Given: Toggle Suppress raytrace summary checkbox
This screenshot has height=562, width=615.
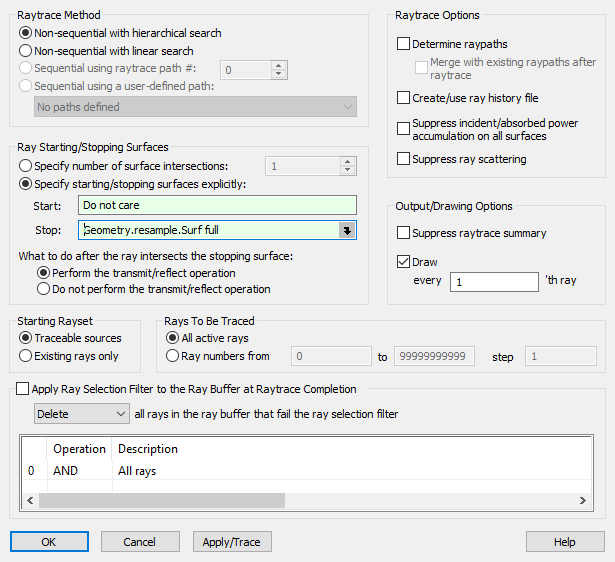Looking at the screenshot, I should pos(404,233).
